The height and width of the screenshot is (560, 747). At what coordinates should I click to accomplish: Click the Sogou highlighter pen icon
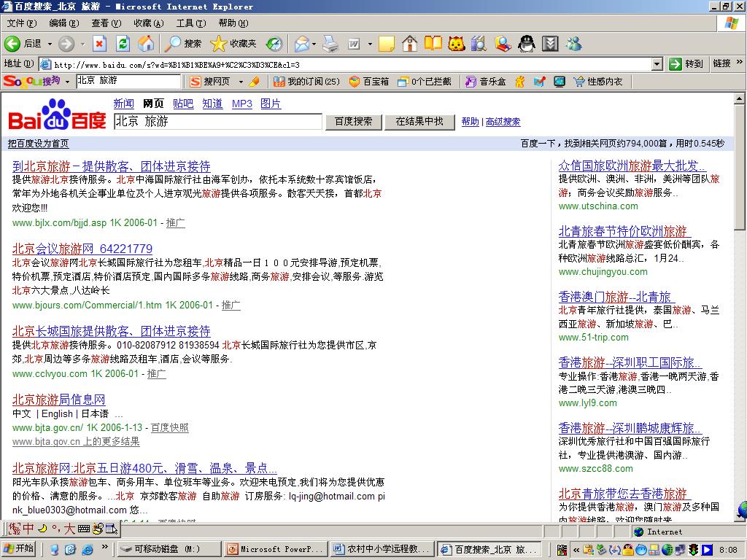coord(255,82)
